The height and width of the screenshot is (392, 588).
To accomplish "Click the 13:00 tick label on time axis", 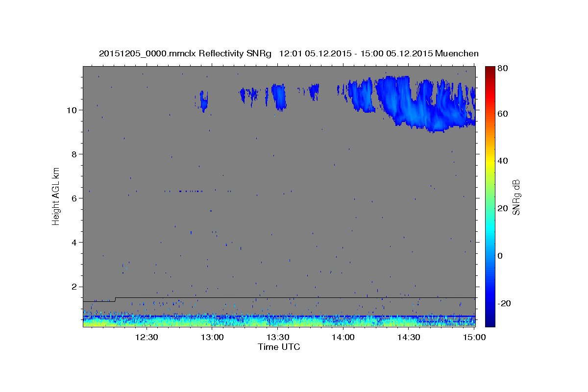I will pos(212,337).
